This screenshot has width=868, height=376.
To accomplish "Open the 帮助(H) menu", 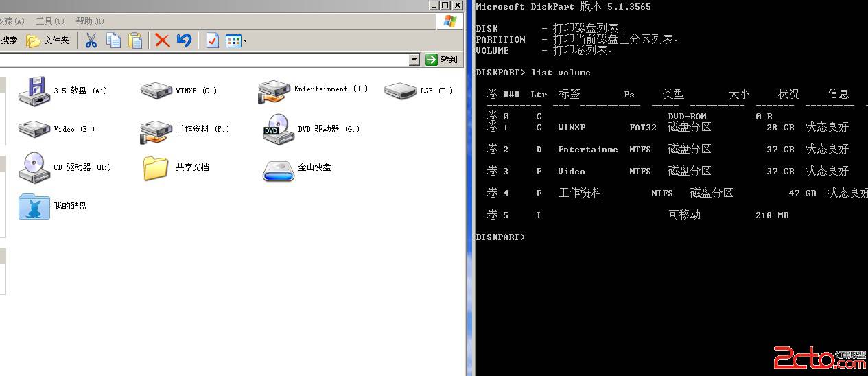I will [90, 21].
